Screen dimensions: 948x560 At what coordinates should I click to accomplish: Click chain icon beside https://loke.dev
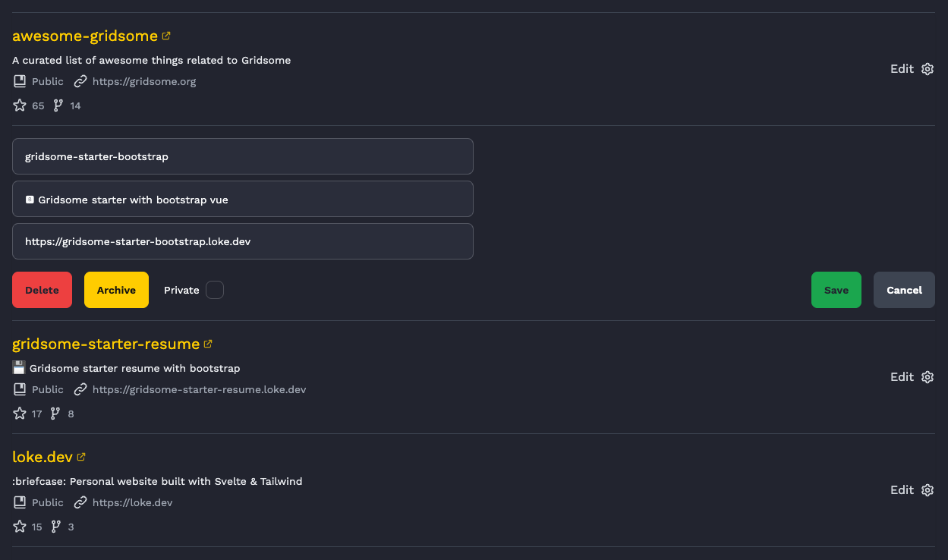point(80,502)
